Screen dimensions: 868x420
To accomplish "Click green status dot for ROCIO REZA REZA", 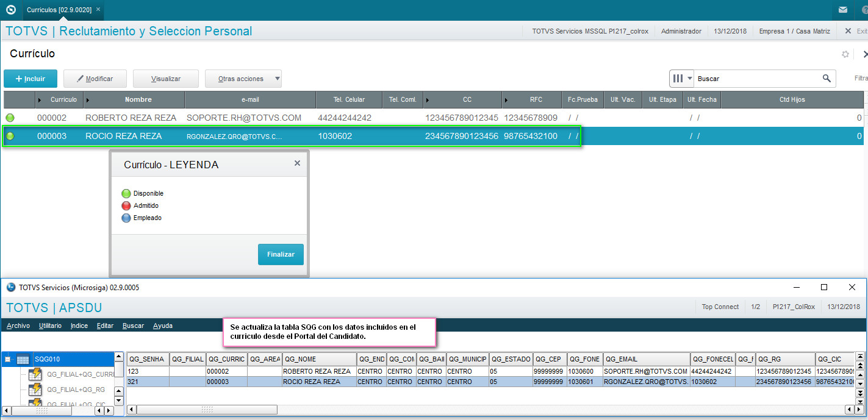I will tap(10, 136).
